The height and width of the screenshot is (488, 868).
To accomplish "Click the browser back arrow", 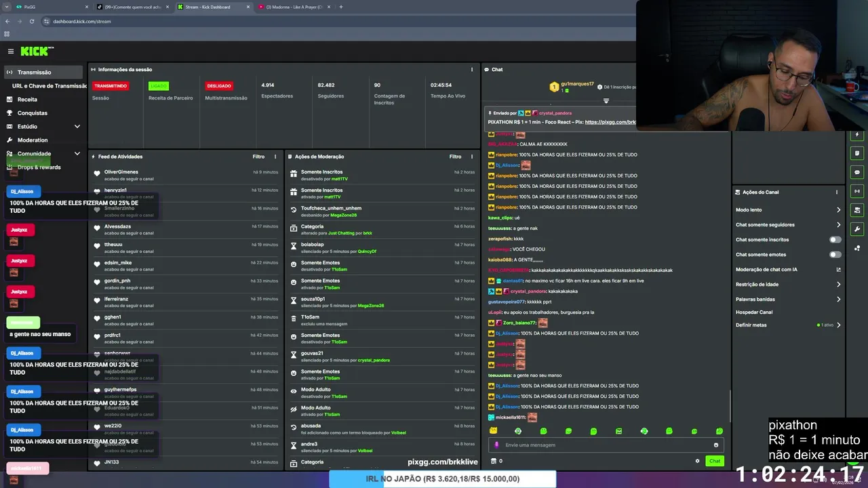I will [x=7, y=21].
